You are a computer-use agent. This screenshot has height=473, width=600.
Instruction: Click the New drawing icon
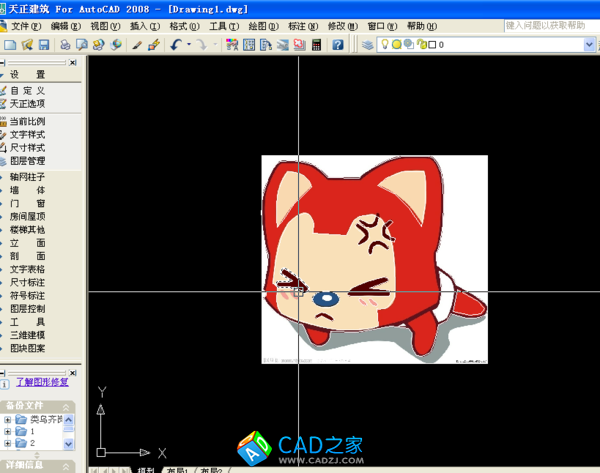10,45
